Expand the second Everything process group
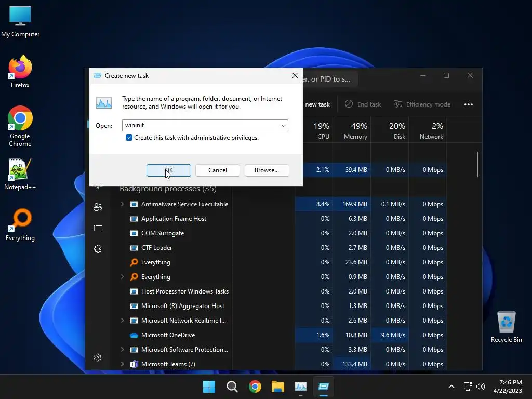The image size is (532, 399). pos(123,277)
